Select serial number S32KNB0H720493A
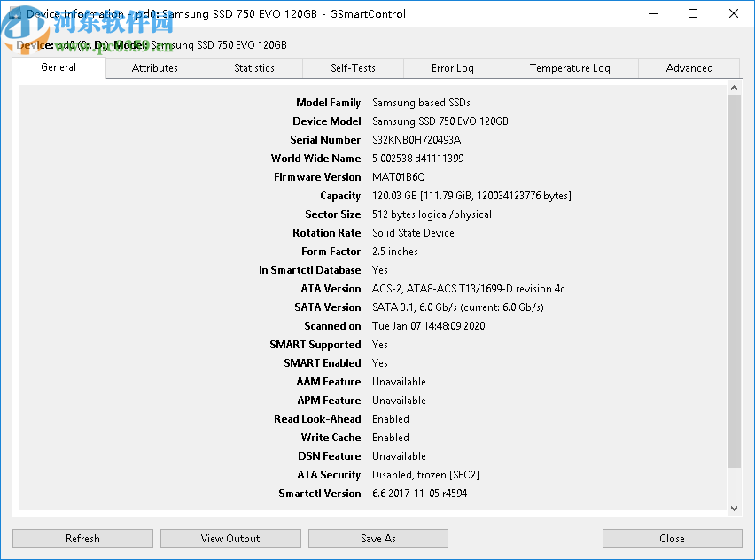 [x=416, y=140]
